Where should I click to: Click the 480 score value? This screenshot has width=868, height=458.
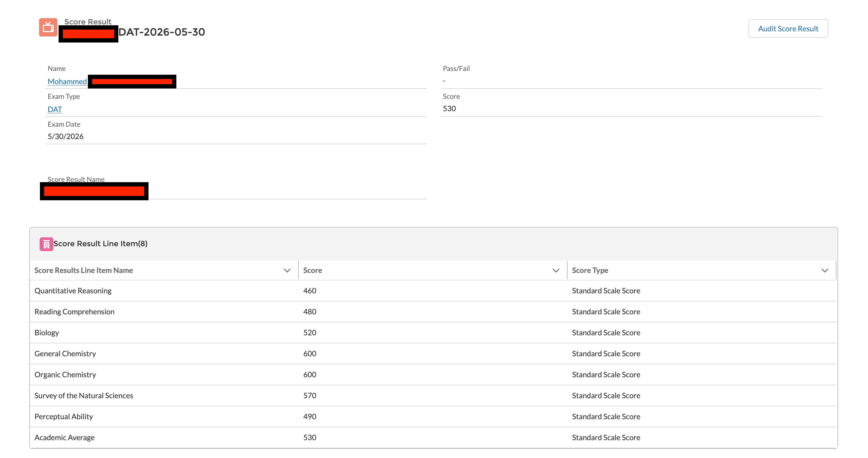click(x=309, y=311)
